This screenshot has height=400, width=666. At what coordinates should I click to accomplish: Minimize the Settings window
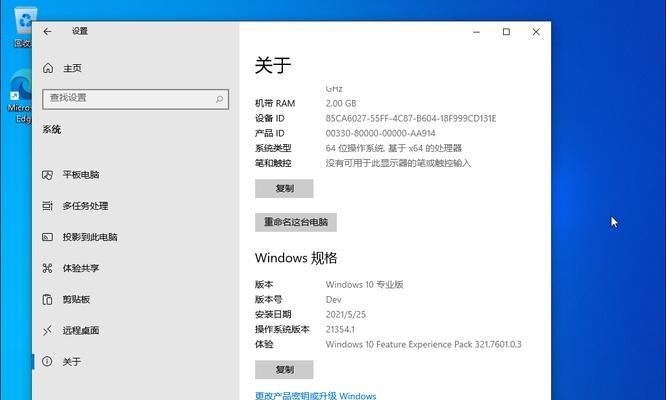pyautogui.click(x=476, y=32)
